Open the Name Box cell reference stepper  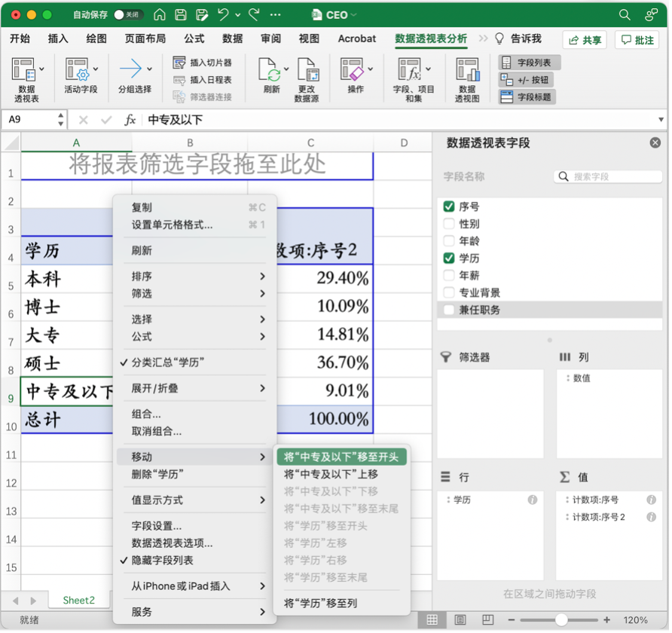coord(60,120)
